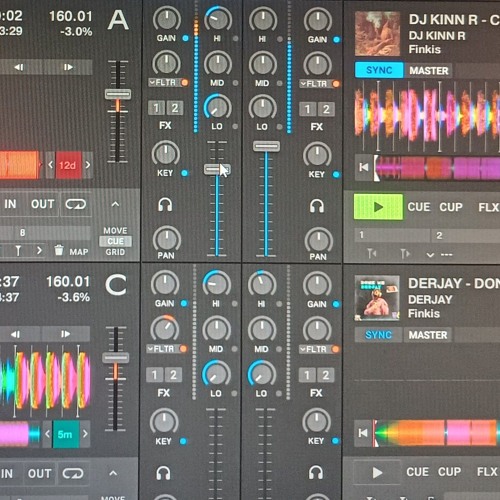Click the MAP button on deck A

click(x=79, y=252)
